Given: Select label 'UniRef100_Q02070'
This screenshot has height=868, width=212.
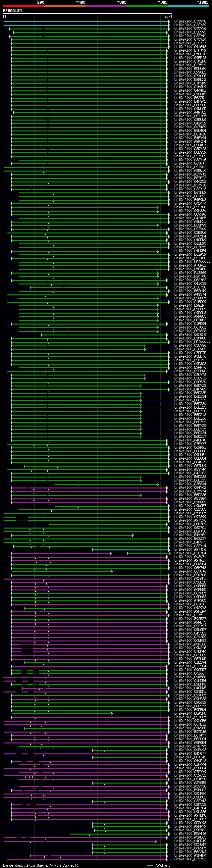Looking at the screenshot, I should click(x=190, y=204).
